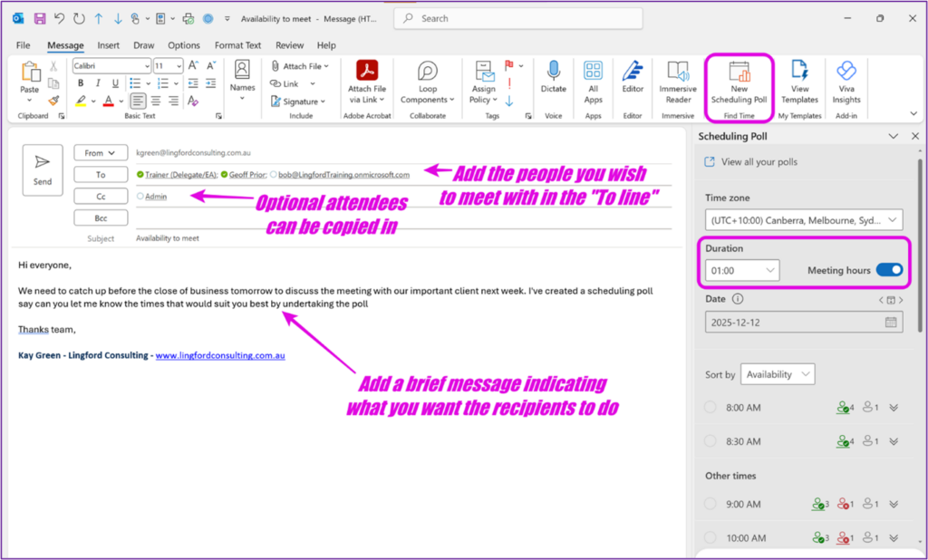Open the Time zone dropdown
This screenshot has height=560, width=928.
click(x=803, y=219)
